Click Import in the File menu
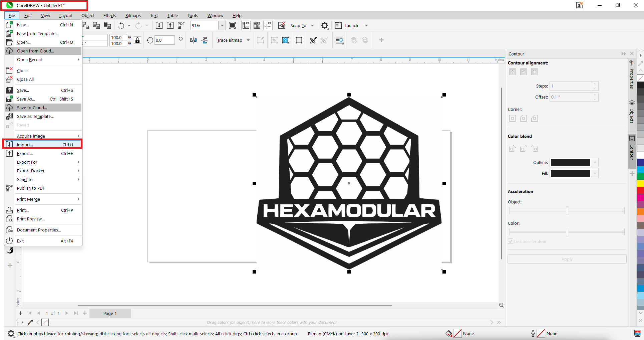The image size is (644, 340). click(43, 145)
